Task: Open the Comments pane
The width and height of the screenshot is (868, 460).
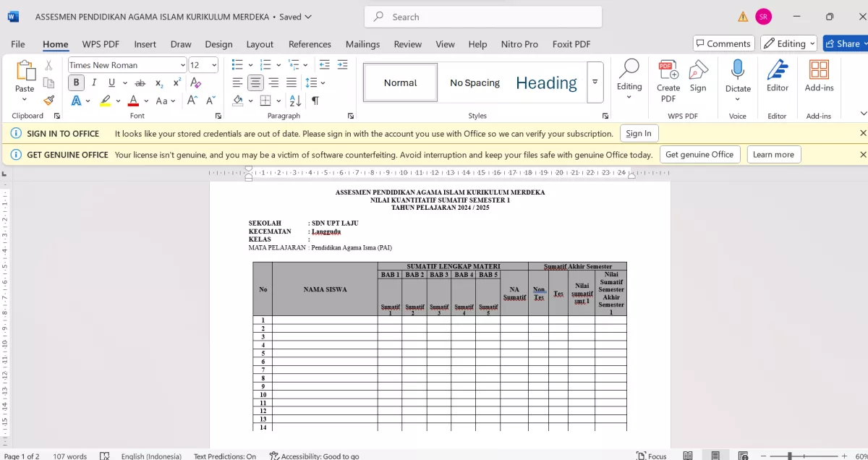Action: [723, 43]
